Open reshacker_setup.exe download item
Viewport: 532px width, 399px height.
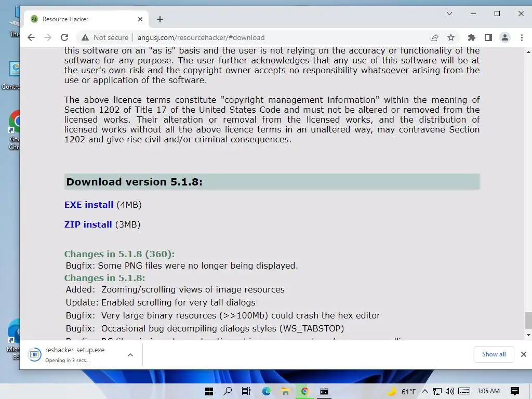click(x=75, y=354)
